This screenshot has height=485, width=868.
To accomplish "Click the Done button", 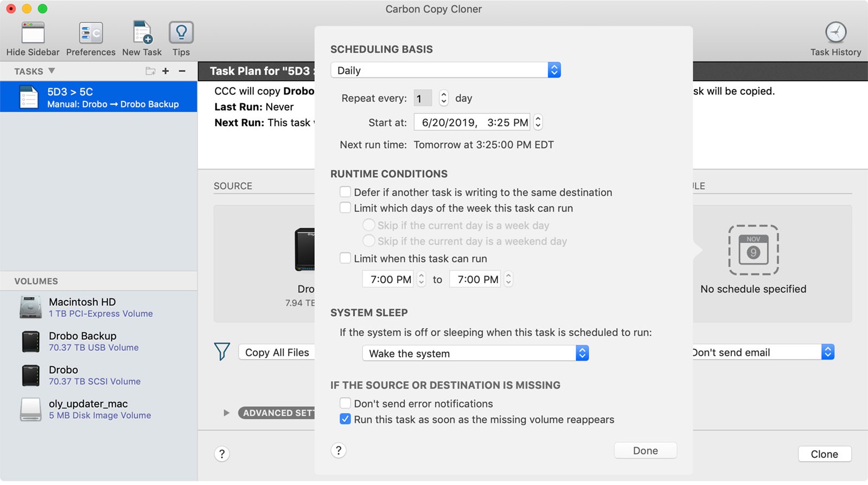I will point(645,451).
